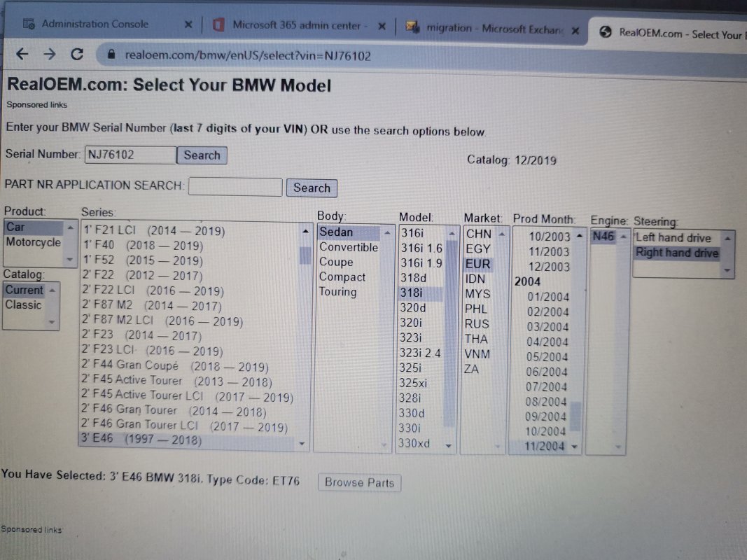Close the Administration Console tab

pyautogui.click(x=188, y=24)
